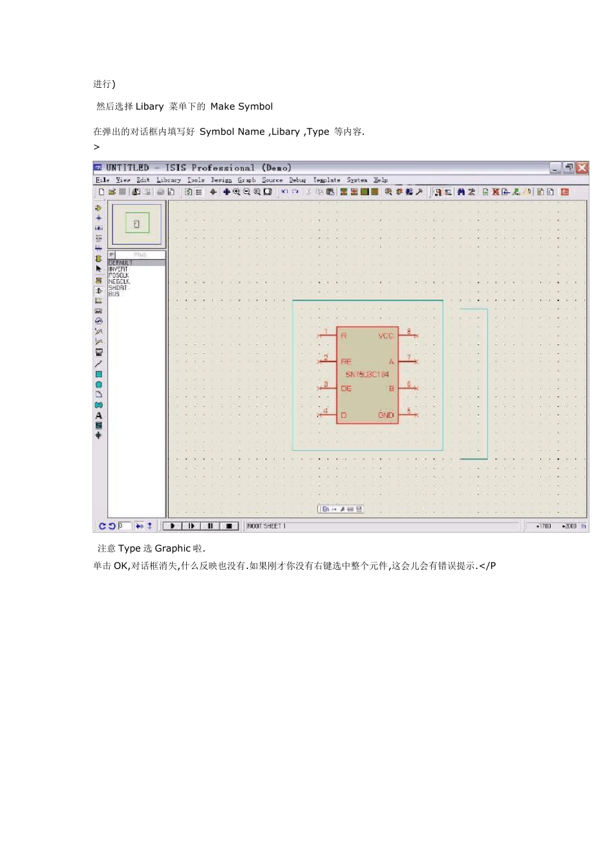Stop the simulation
The image size is (614, 868).
(x=229, y=526)
